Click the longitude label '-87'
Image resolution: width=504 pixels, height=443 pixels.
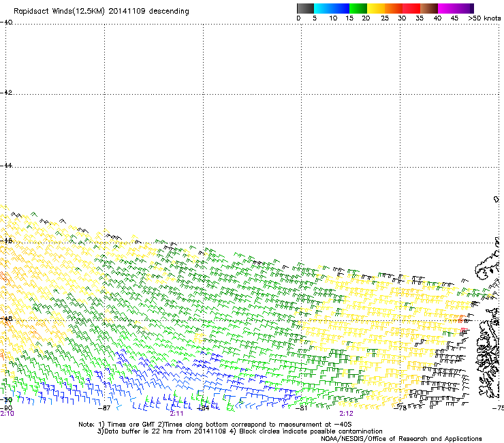(104, 408)
